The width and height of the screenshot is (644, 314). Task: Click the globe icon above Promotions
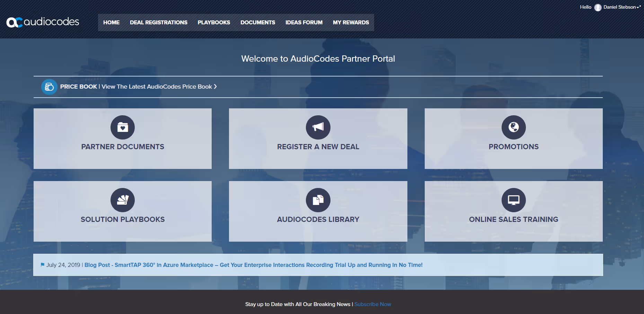(x=513, y=127)
